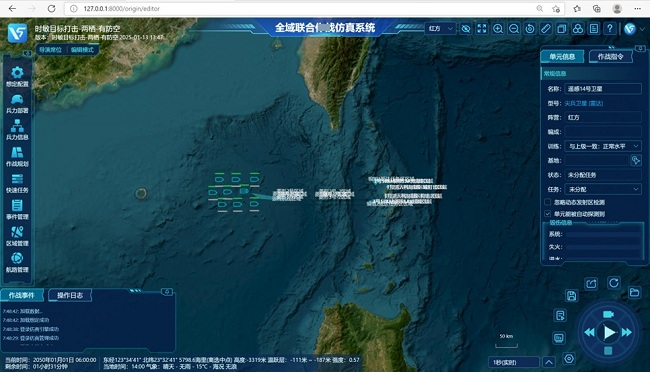
Task: Click the 名称 input field
Action: (x=603, y=89)
